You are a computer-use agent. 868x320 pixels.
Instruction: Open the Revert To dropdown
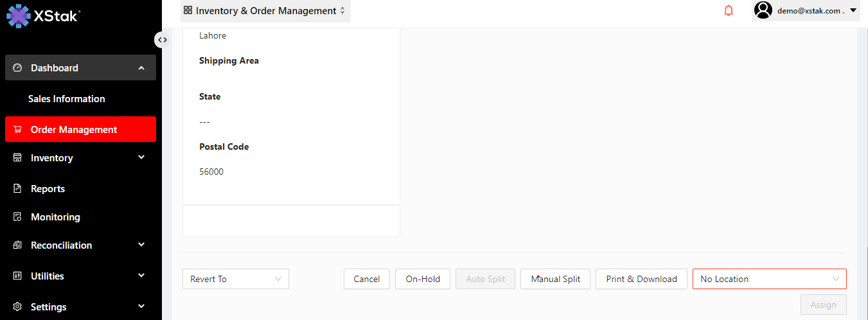pyautogui.click(x=236, y=279)
